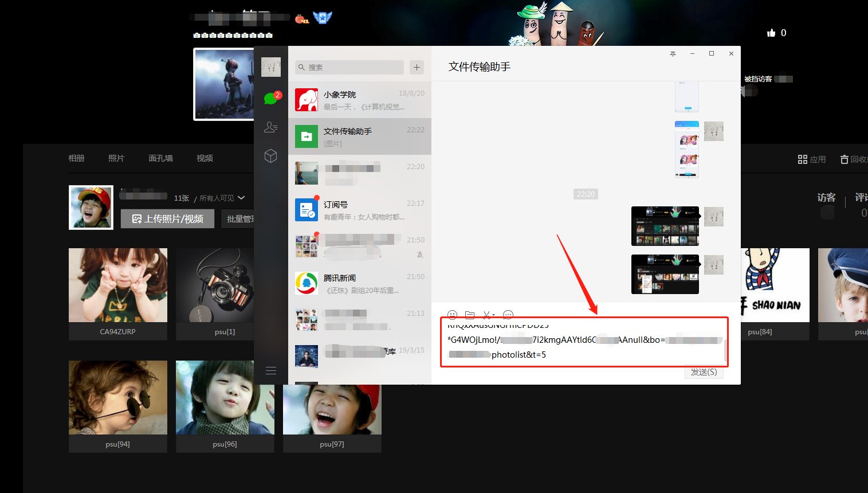868x493 pixels.
Task: Switch to the 相册 tab
Action: click(76, 158)
